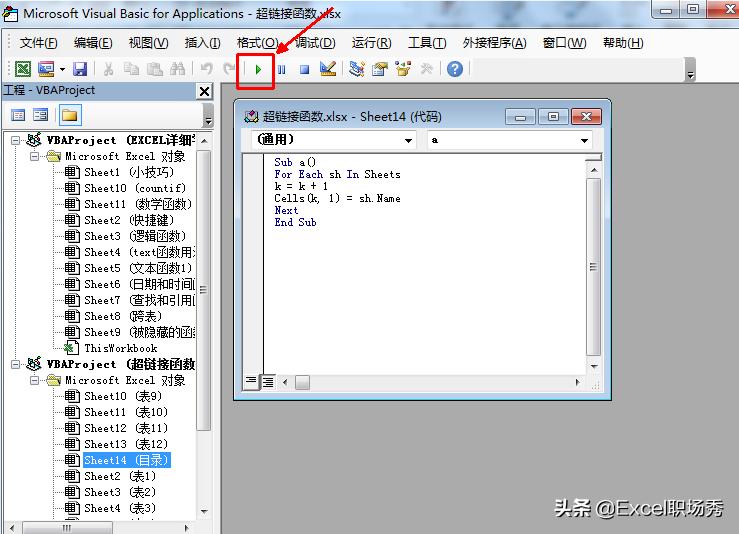Maximize the Sheet14 (代码) window
This screenshot has width=739, height=534.
[x=553, y=116]
